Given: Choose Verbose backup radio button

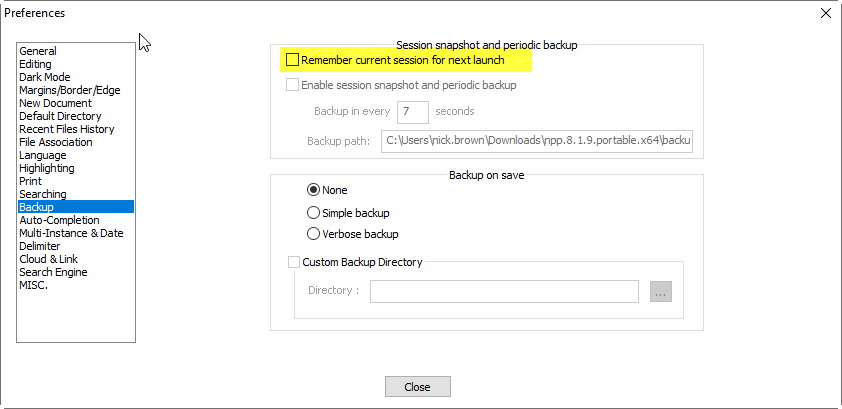Looking at the screenshot, I should (313, 234).
